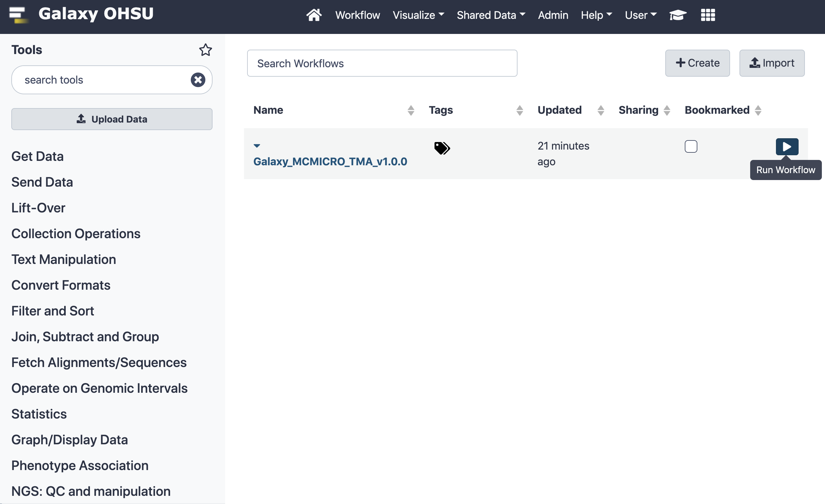The width and height of the screenshot is (825, 504).
Task: Open the grid apps icon in the top bar
Action: 708,15
